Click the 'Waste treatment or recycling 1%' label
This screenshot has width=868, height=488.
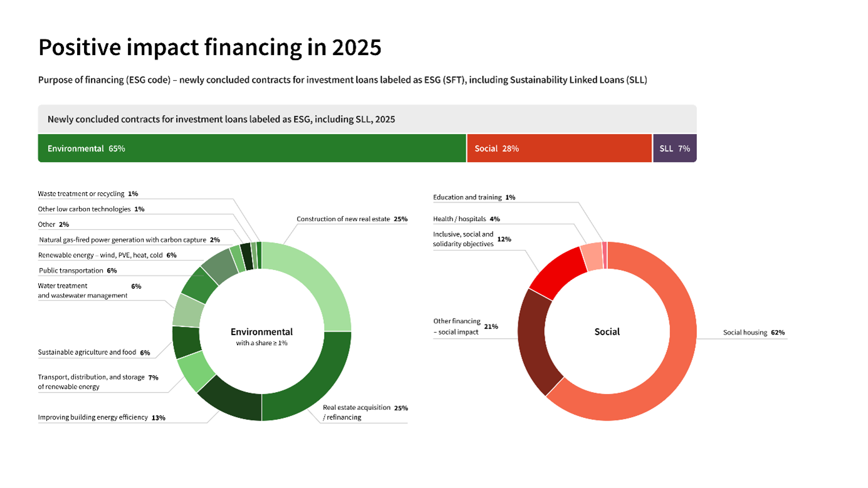point(88,194)
